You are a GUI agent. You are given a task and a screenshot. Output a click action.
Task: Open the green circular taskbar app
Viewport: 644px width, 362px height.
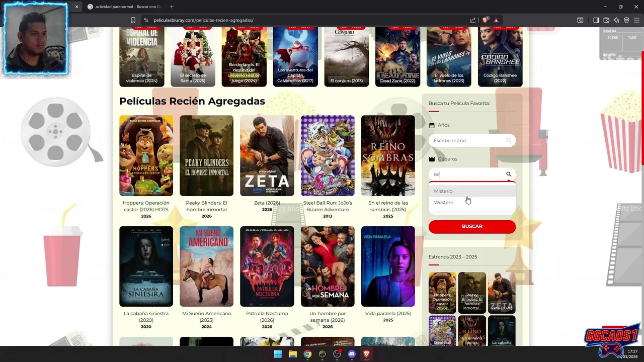coord(322,354)
